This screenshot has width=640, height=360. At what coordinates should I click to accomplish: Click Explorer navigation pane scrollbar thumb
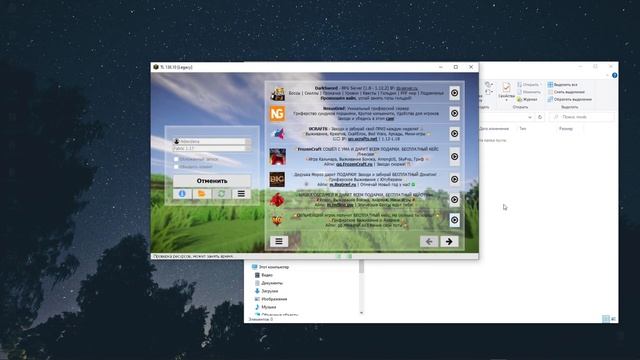361,266
